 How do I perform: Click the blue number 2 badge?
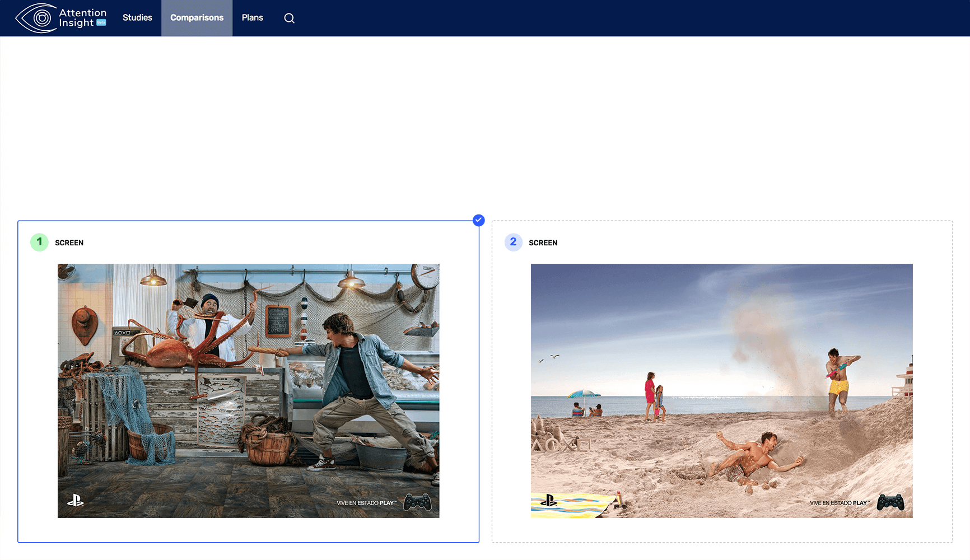point(513,242)
